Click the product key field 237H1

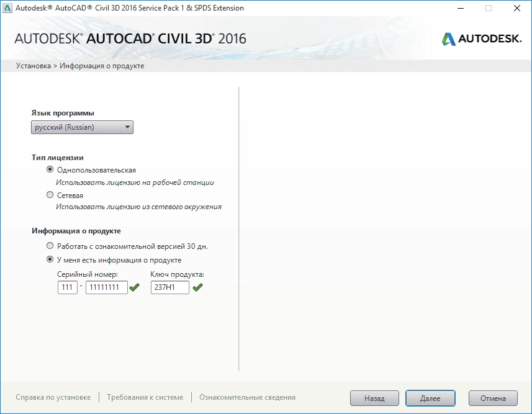(170, 287)
